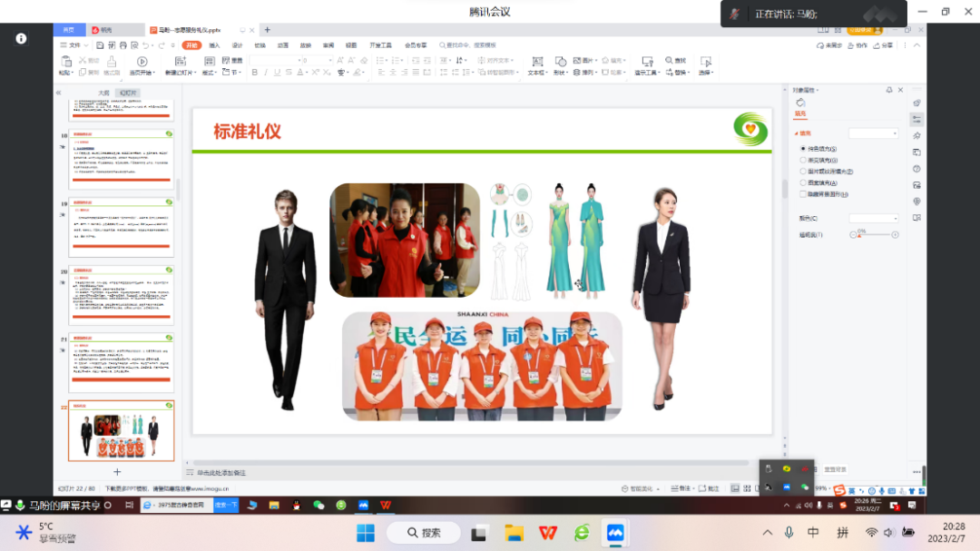Switch to the Insert (插入) ribbon tab
The width and height of the screenshot is (980, 551).
[214, 44]
